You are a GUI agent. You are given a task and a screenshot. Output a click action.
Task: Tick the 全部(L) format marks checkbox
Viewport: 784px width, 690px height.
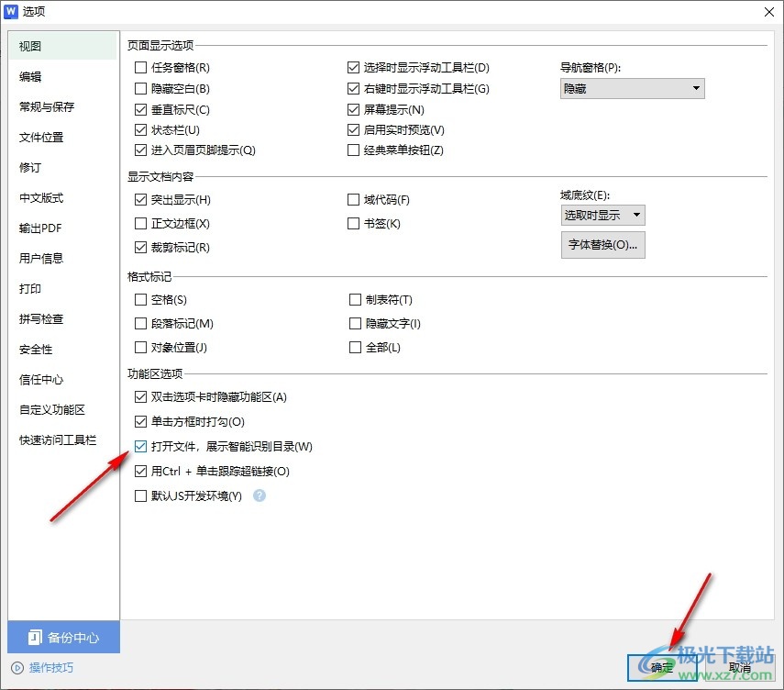pyautogui.click(x=355, y=347)
